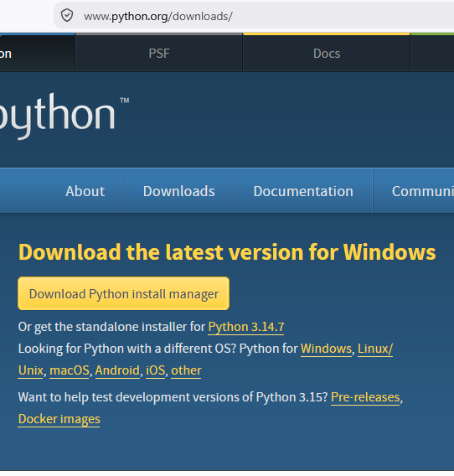Open the other platforms link
The height and width of the screenshot is (476, 454).
coord(186,370)
